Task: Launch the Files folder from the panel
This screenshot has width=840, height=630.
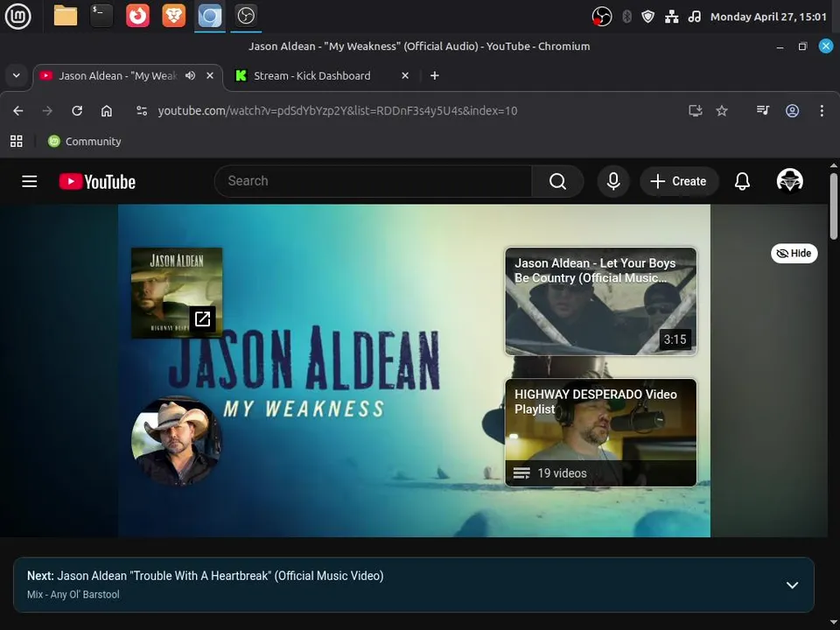Action: pyautogui.click(x=66, y=16)
